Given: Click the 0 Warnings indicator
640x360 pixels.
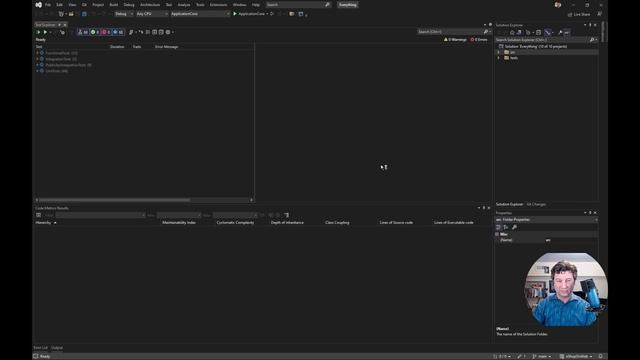Looking at the screenshot, I should (455, 40).
